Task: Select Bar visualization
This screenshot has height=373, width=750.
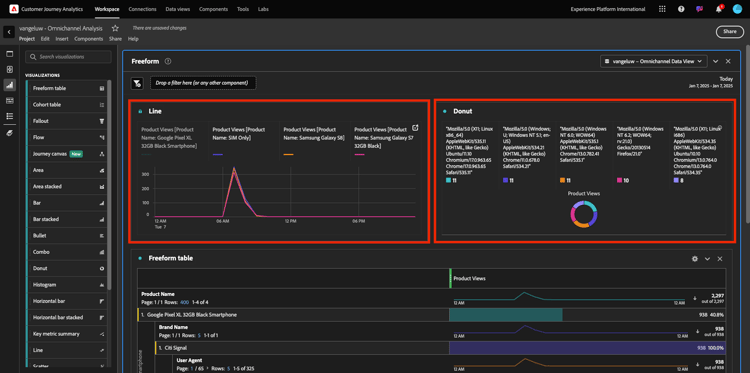Action: [66, 203]
